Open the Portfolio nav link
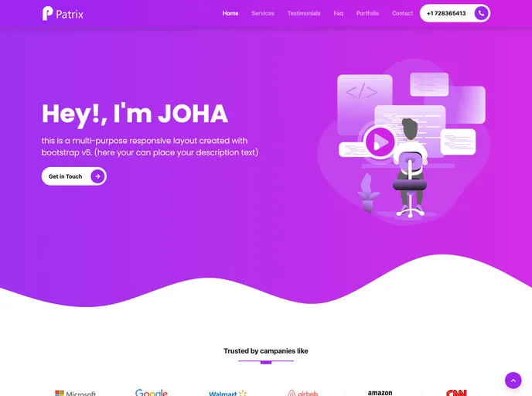This screenshot has height=396, width=532. point(367,13)
